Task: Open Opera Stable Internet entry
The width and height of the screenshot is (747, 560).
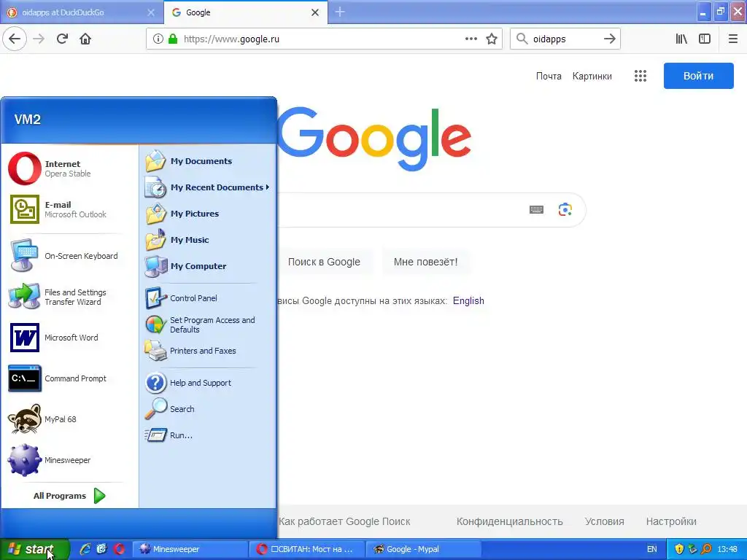Action: pyautogui.click(x=69, y=168)
